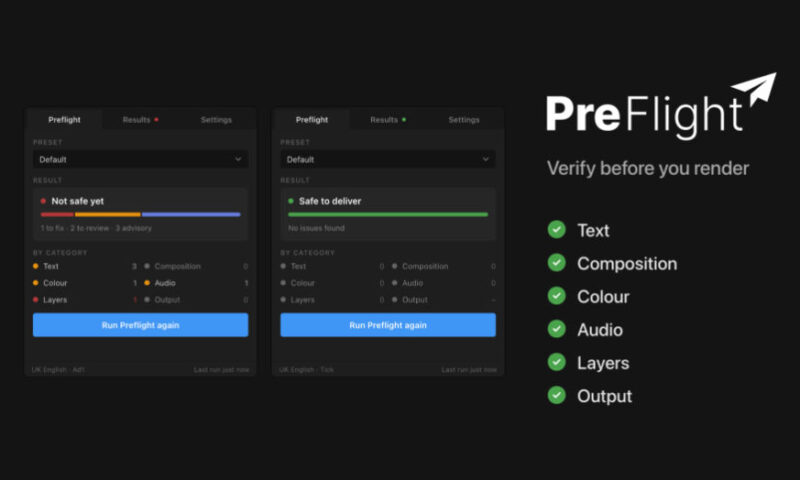The height and width of the screenshot is (480, 800).
Task: Select the red Layers category row
Action: [85, 300]
